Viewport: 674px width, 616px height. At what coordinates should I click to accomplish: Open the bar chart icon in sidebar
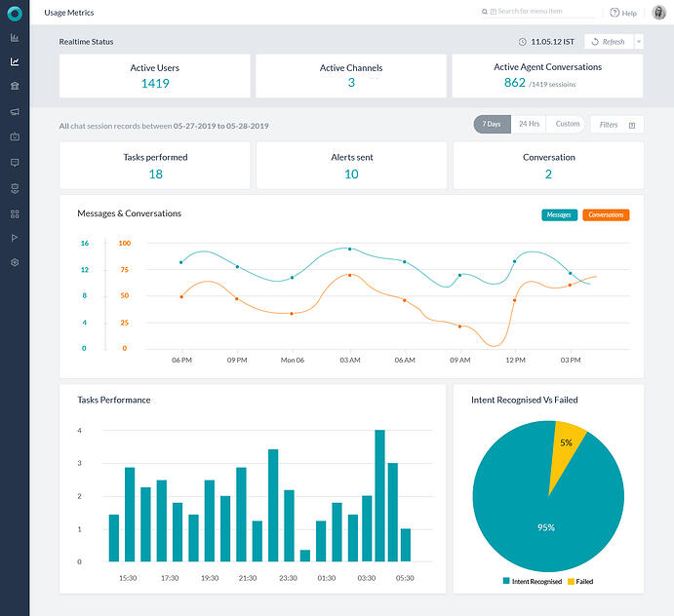click(x=15, y=38)
